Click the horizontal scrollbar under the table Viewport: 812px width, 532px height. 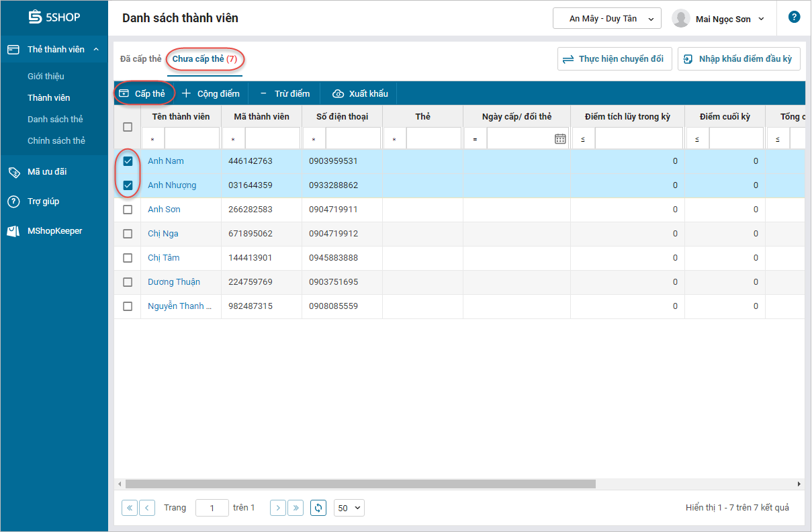coord(360,484)
